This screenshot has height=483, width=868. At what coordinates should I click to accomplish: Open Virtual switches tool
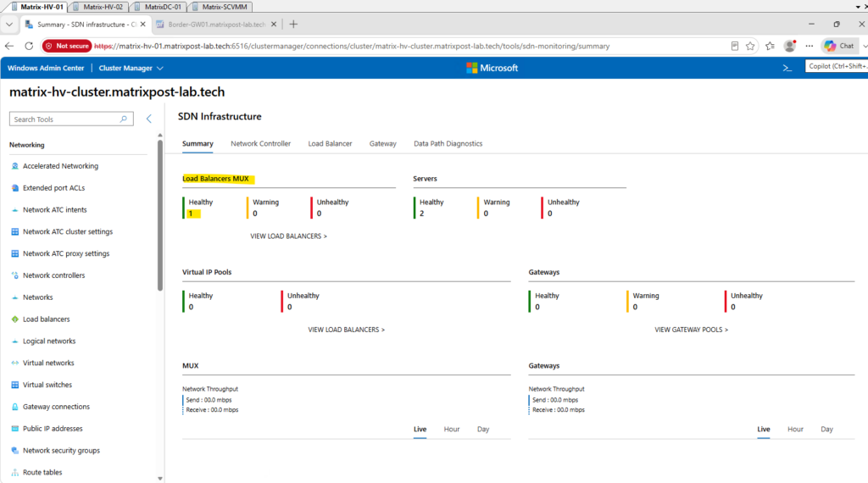click(47, 385)
